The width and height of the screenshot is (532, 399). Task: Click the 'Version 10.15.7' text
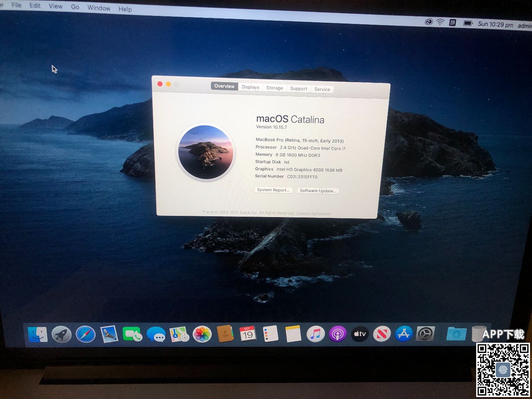click(x=272, y=127)
